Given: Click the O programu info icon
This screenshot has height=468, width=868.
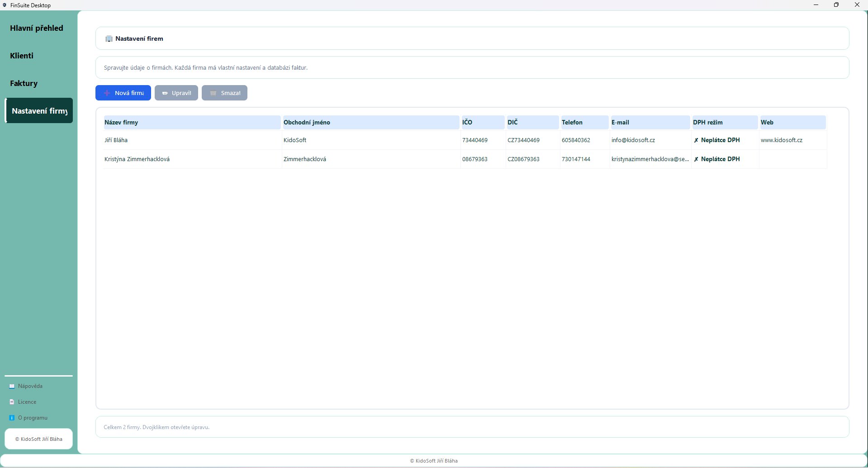Looking at the screenshot, I should point(12,418).
